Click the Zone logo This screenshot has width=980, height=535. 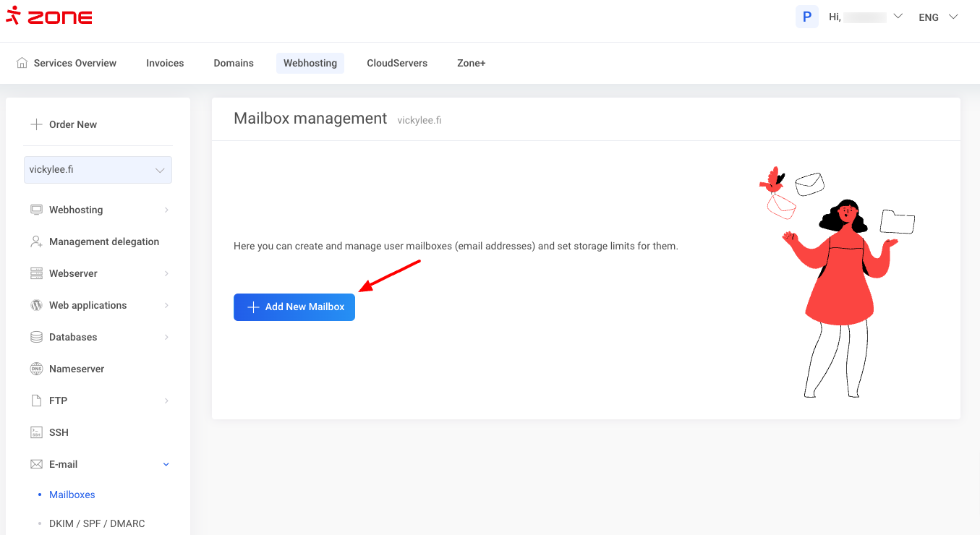[49, 16]
